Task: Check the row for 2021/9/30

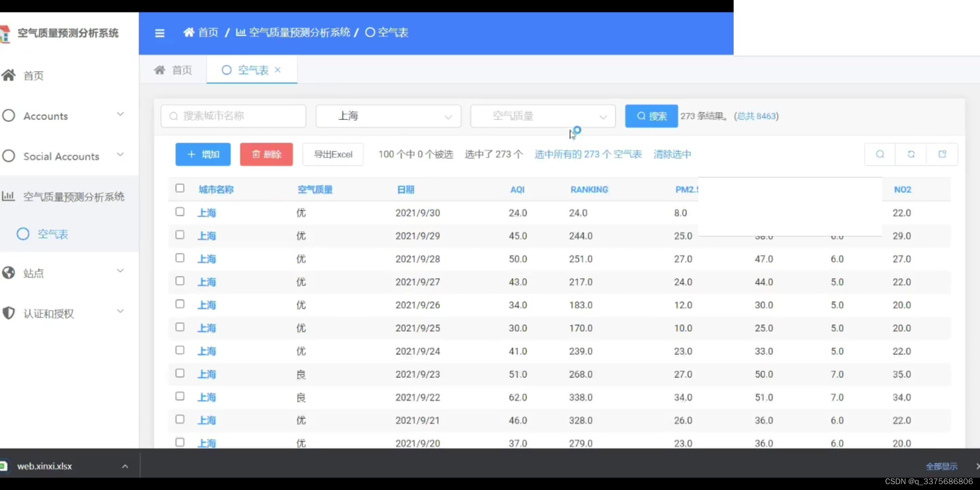Action: pos(180,212)
